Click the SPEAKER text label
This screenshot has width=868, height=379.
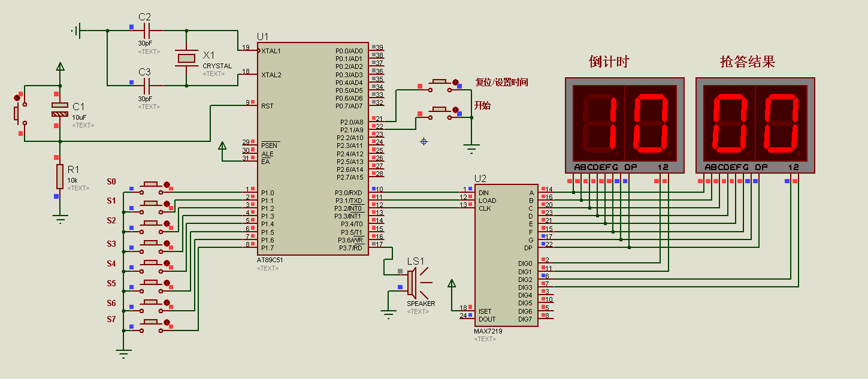[x=421, y=304]
